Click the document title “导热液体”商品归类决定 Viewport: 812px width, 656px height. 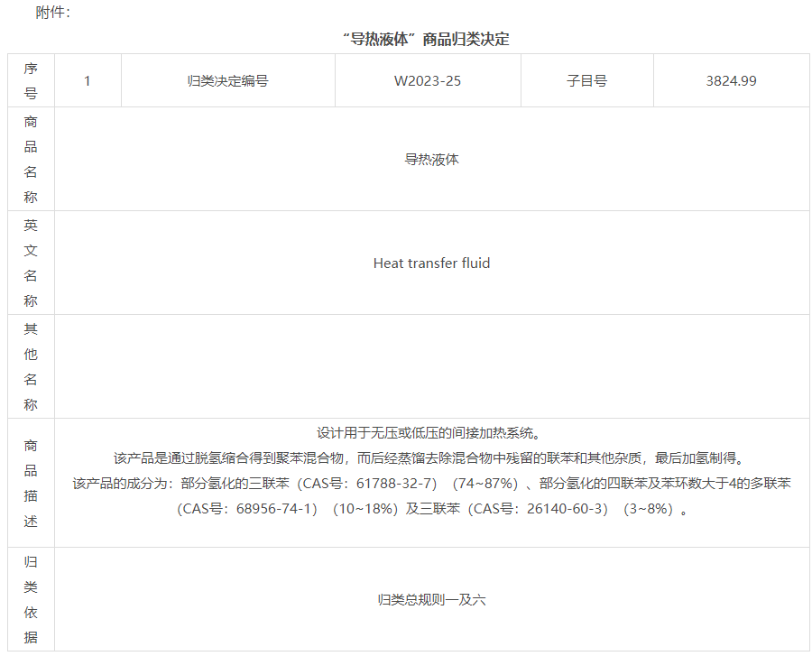pyautogui.click(x=426, y=39)
